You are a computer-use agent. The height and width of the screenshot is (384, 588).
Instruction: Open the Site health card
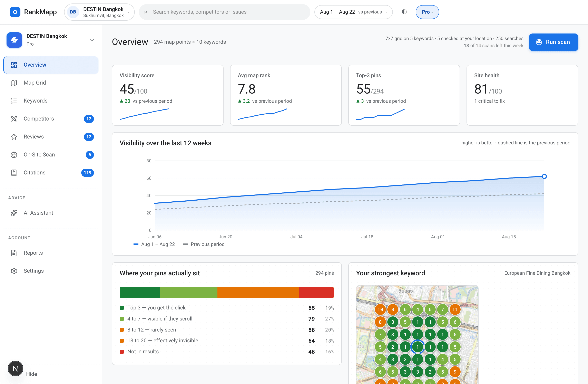click(x=522, y=95)
